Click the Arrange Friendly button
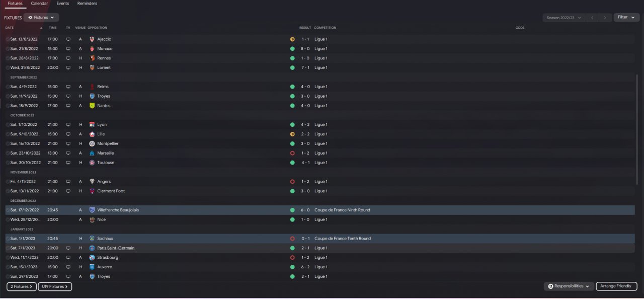This screenshot has width=644, height=299. point(616,286)
